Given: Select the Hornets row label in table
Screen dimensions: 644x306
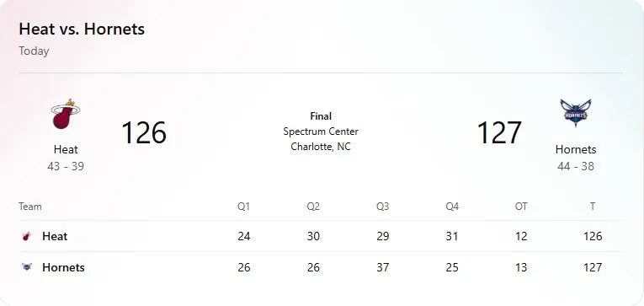Looking at the screenshot, I should 63,267.
